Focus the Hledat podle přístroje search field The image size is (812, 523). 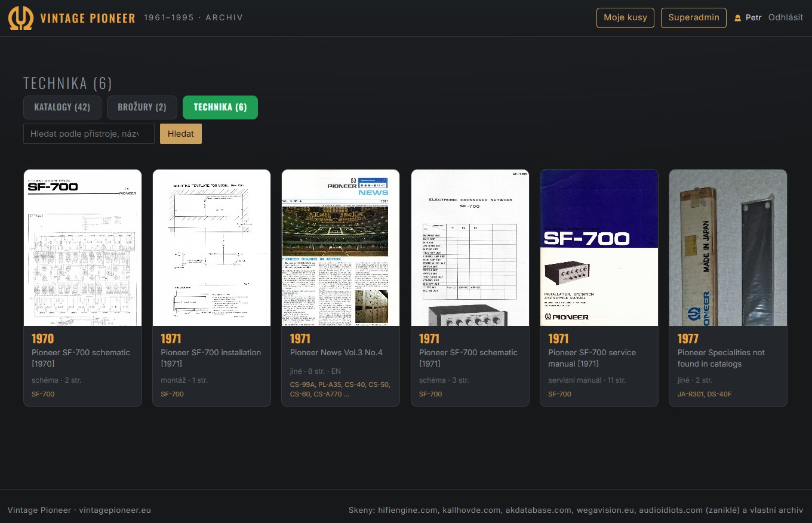pyautogui.click(x=89, y=134)
